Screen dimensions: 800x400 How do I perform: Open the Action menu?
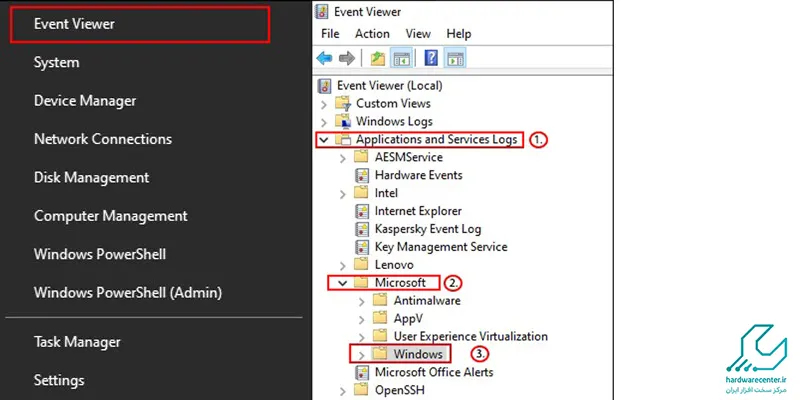[x=372, y=34]
